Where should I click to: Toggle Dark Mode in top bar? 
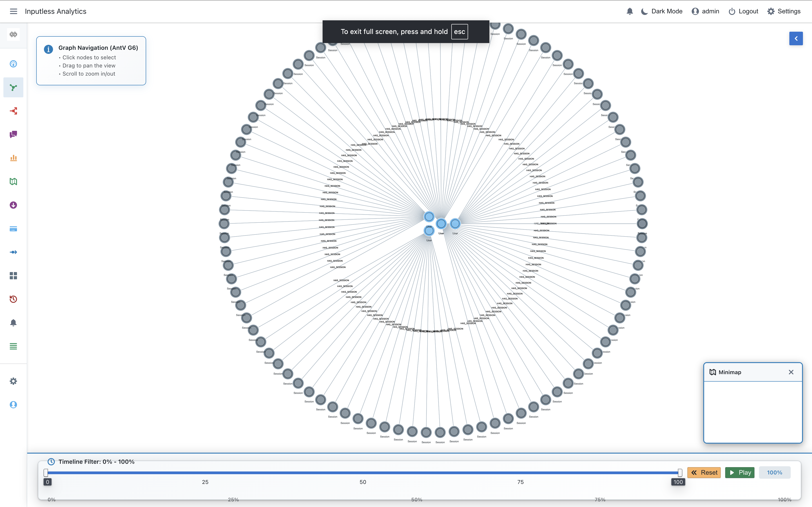coord(661,11)
